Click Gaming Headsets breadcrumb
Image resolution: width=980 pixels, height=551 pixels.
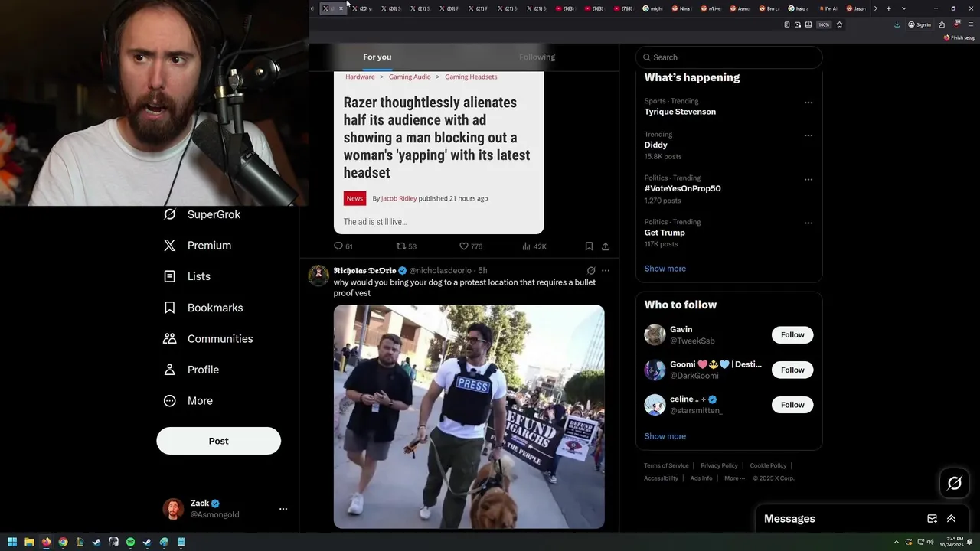[471, 77]
